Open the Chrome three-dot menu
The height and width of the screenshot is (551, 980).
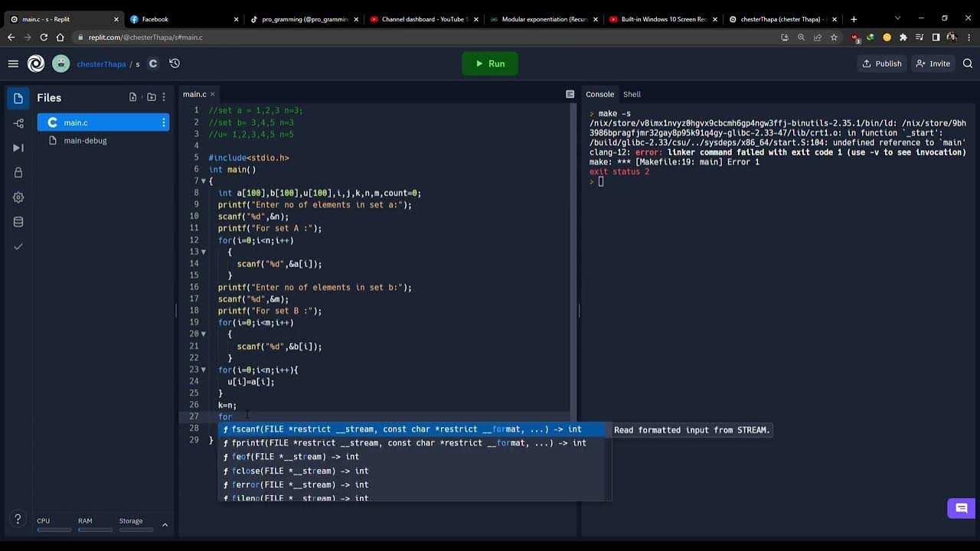968,37
